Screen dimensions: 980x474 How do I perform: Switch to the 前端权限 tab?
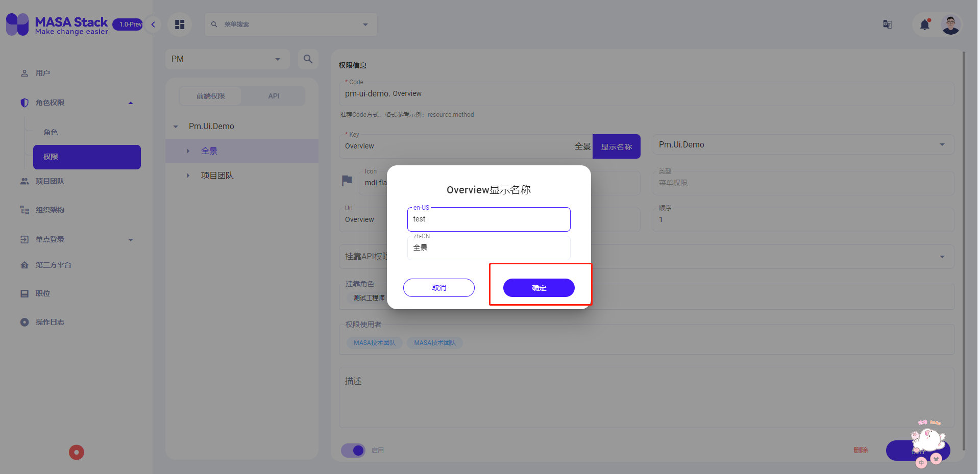[x=210, y=96]
